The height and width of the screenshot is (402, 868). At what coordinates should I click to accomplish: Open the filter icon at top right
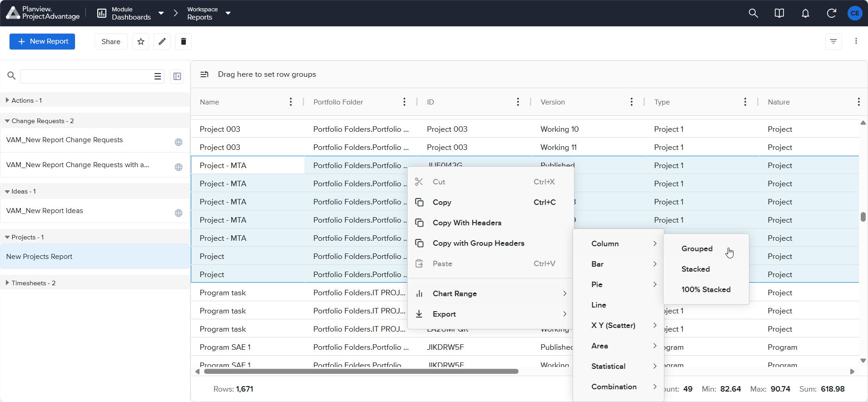(x=833, y=41)
